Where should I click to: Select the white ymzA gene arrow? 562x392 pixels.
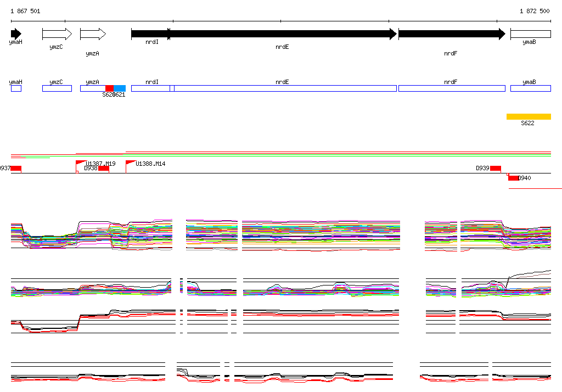coord(93,34)
